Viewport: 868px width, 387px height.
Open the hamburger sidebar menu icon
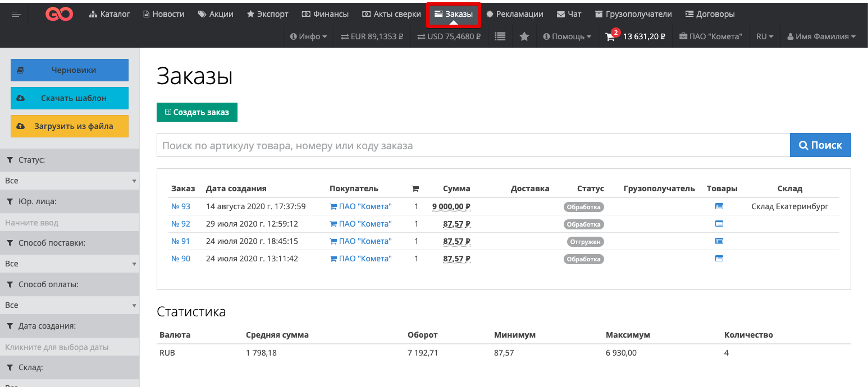(16, 14)
